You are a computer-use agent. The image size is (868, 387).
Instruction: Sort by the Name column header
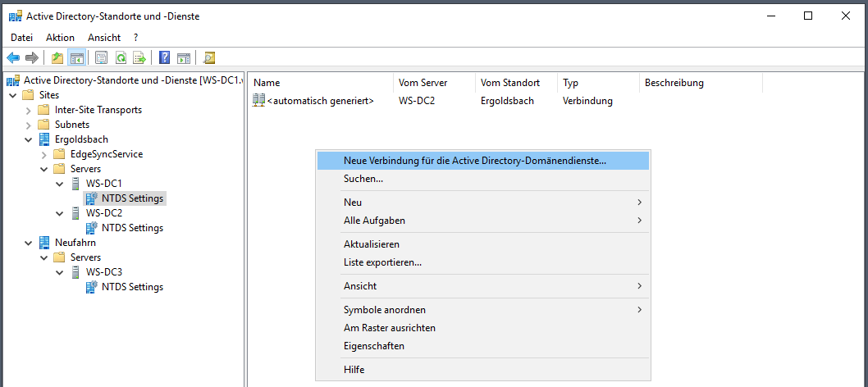pyautogui.click(x=321, y=83)
